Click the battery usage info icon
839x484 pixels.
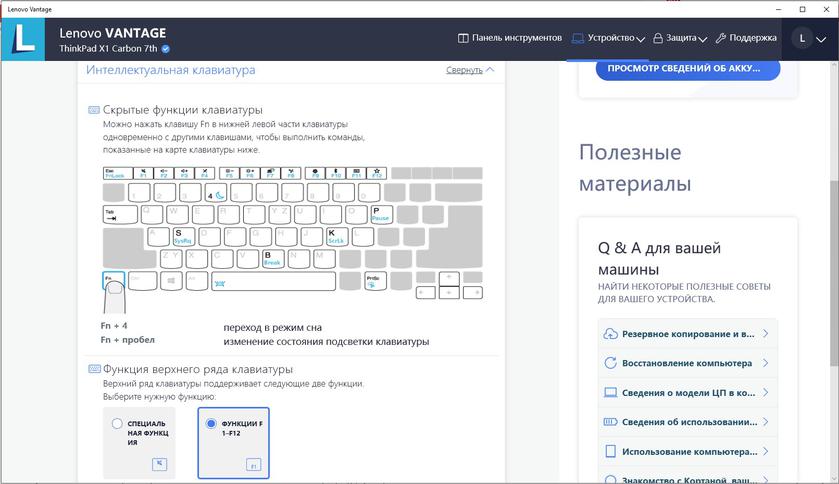[609, 422]
